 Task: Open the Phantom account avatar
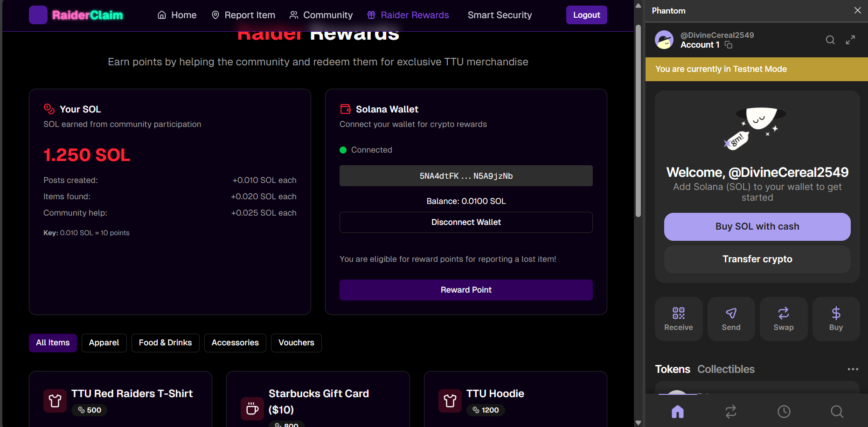tap(664, 40)
